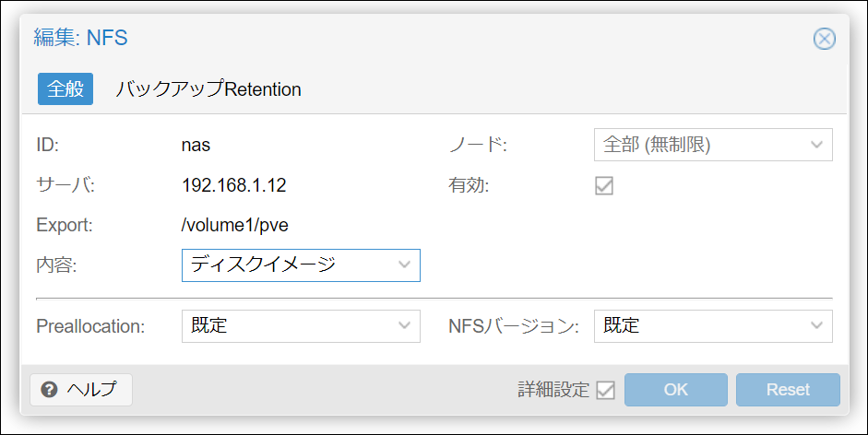Click the Preallocation 既定 field
Image resolution: width=868 pixels, height=435 pixels.
288,326
